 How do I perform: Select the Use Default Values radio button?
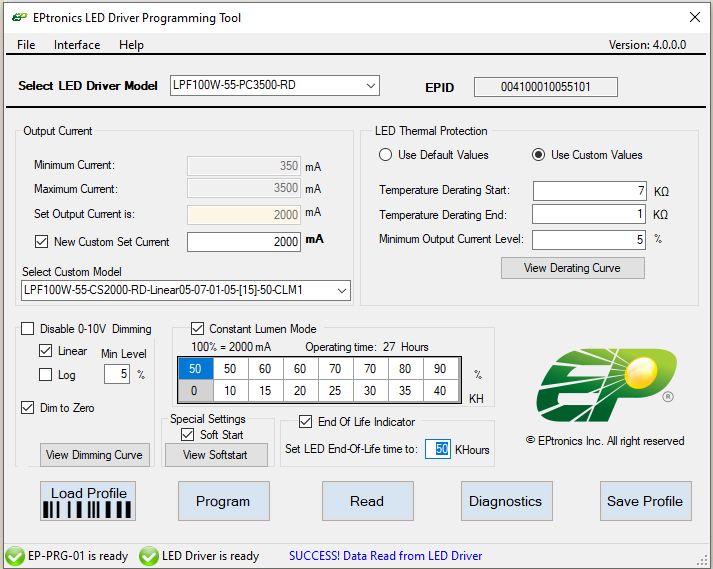coord(385,155)
